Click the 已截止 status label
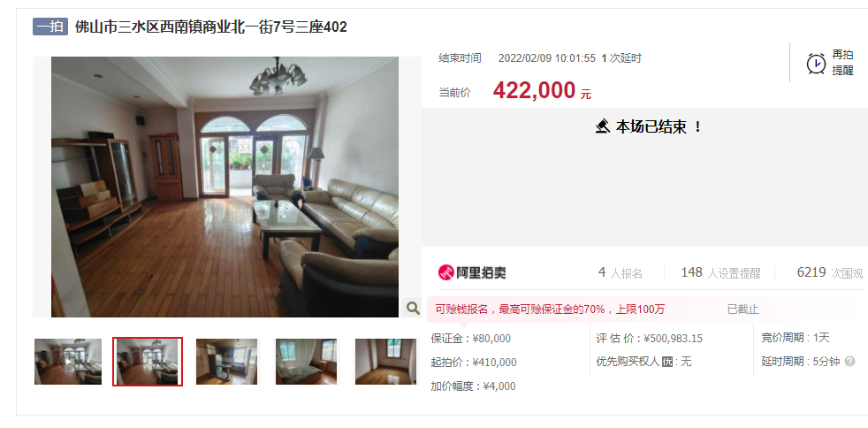The height and width of the screenshot is (428, 868). [x=742, y=310]
